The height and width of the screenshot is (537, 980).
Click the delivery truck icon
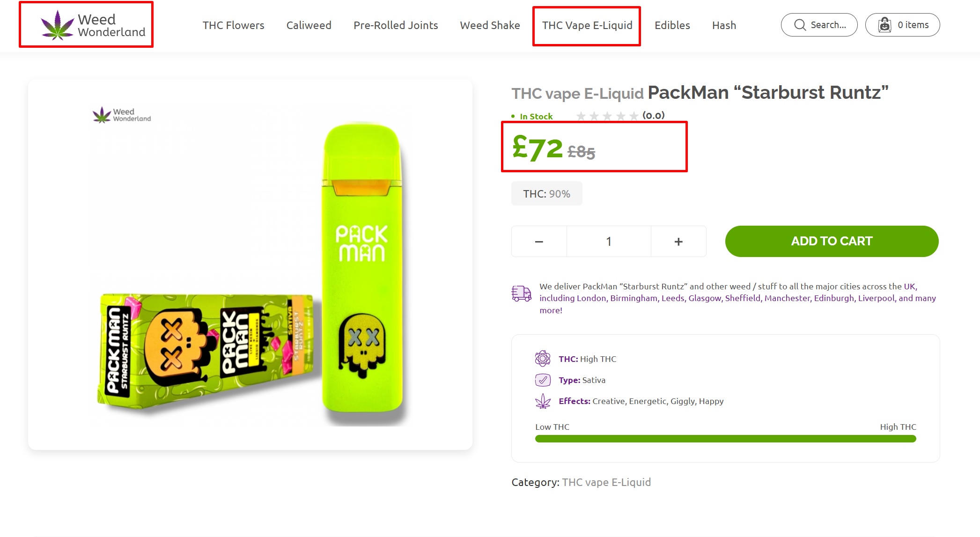(x=521, y=294)
